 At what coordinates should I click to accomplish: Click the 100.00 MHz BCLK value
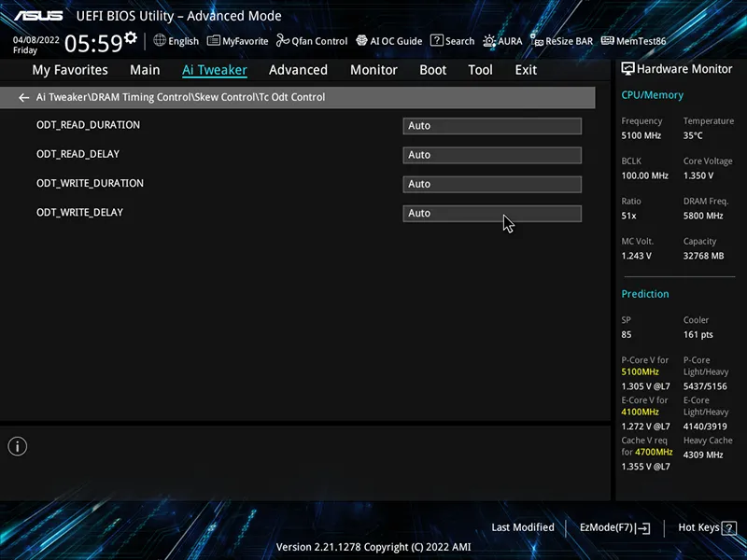[x=644, y=175]
